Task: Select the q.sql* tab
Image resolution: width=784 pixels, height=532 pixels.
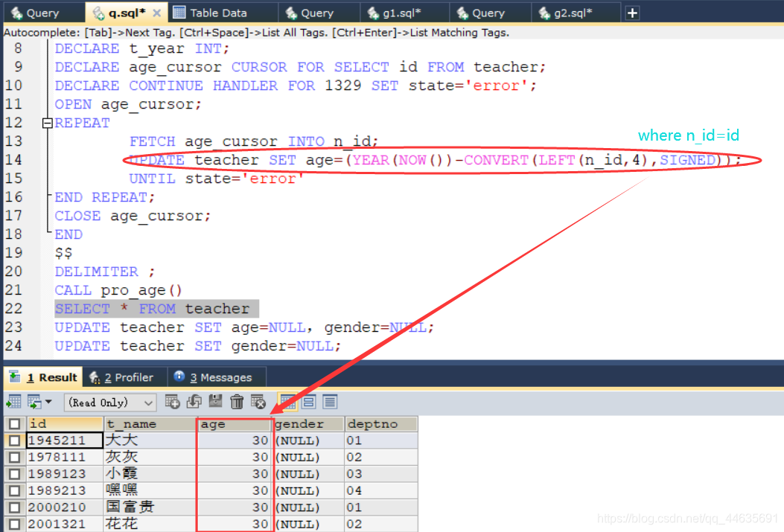Action: pyautogui.click(x=127, y=13)
